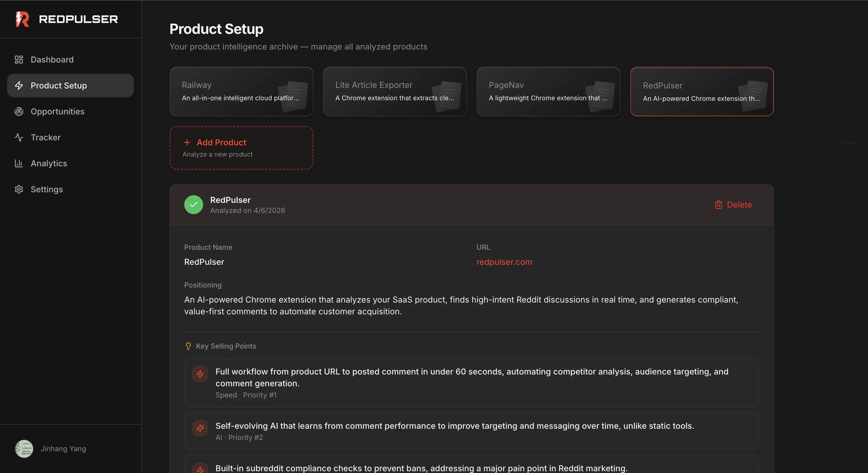Click the green analyzed checkmark badge

tap(193, 205)
